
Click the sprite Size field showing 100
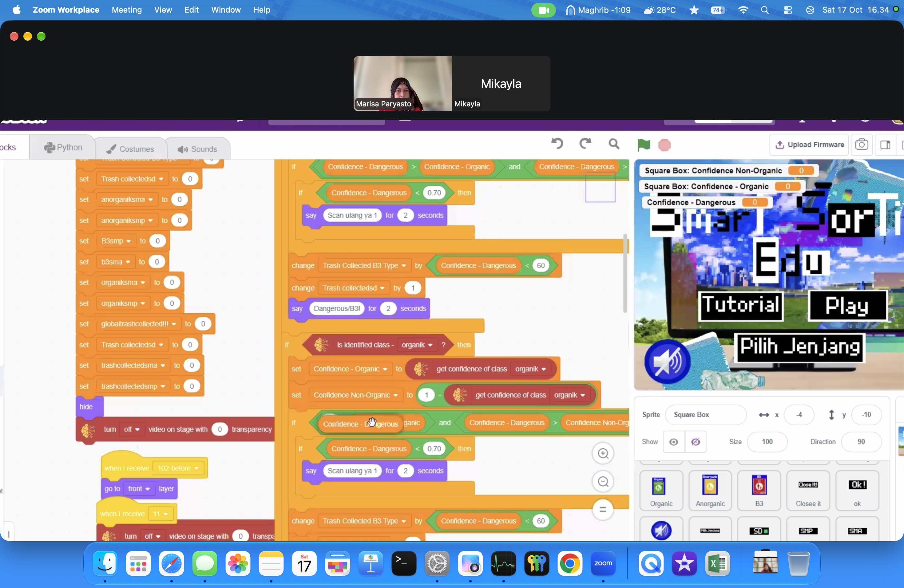point(767,442)
